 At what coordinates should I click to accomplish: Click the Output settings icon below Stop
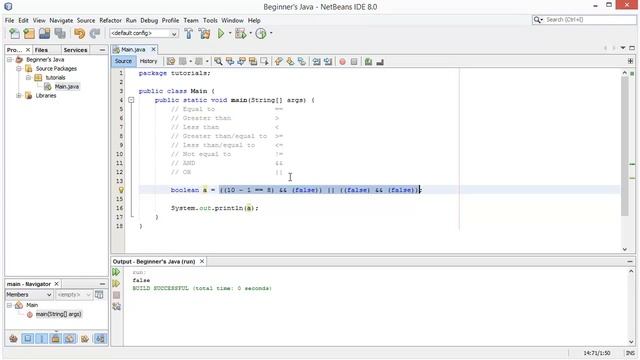[116, 306]
